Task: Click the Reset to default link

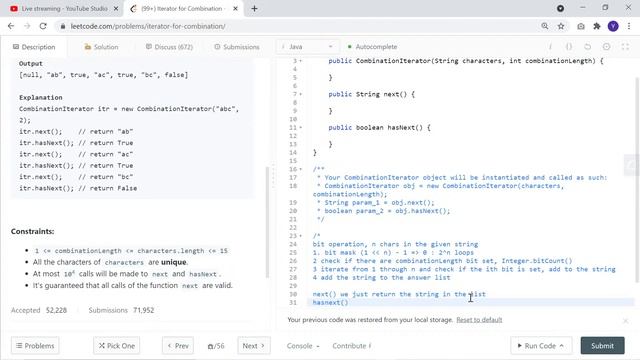Action: point(479,320)
